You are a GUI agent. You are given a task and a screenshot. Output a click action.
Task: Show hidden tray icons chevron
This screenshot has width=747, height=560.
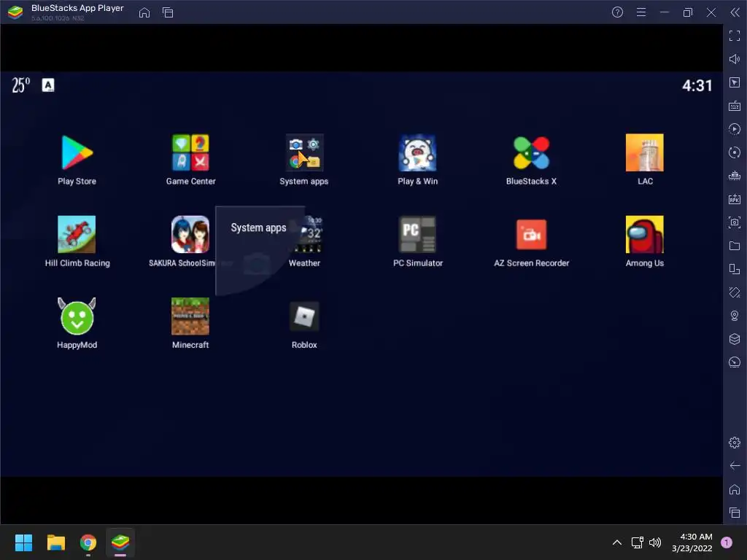[617, 542]
